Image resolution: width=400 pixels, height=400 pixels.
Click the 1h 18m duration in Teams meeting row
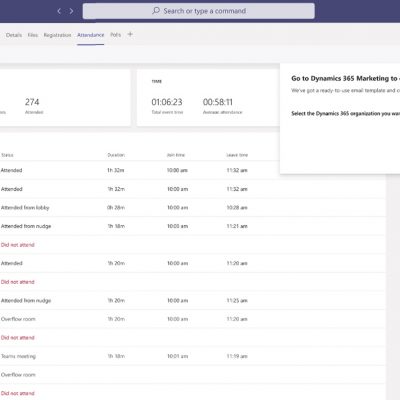[116, 356]
